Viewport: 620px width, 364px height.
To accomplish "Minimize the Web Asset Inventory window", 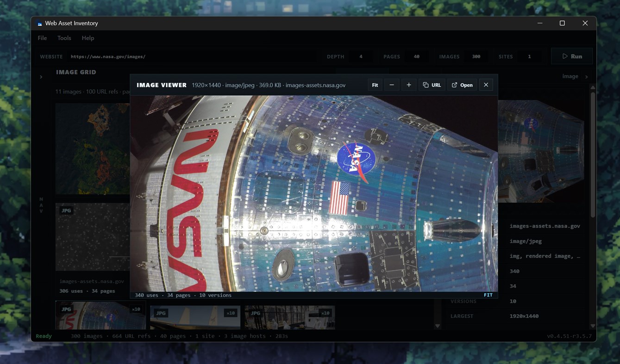I will click(540, 23).
